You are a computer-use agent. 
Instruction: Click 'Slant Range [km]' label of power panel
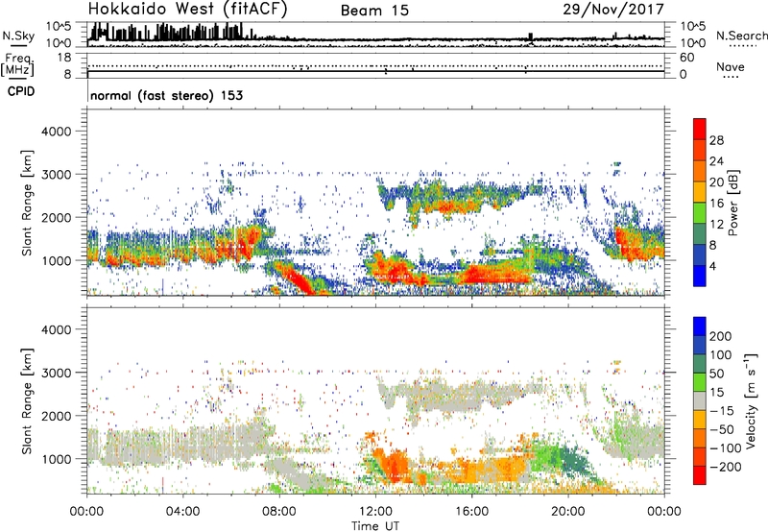27,203
